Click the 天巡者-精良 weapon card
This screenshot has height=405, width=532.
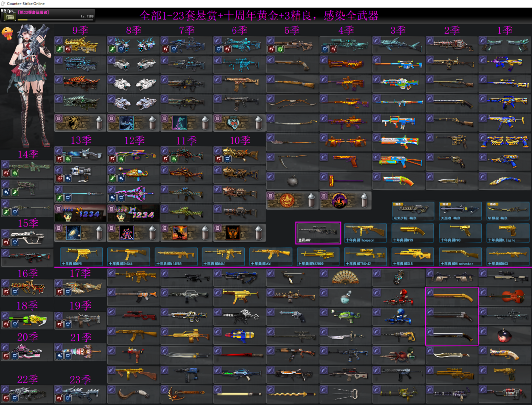[460, 211]
